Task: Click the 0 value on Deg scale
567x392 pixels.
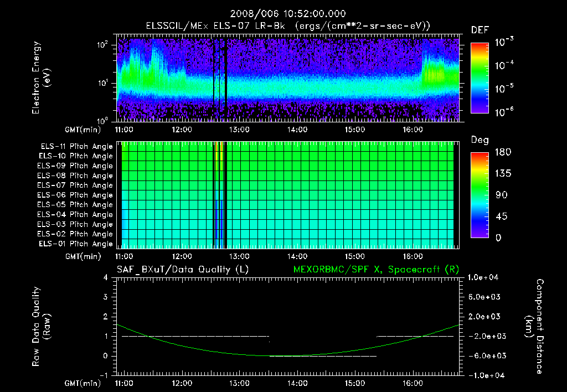Action: [498, 238]
